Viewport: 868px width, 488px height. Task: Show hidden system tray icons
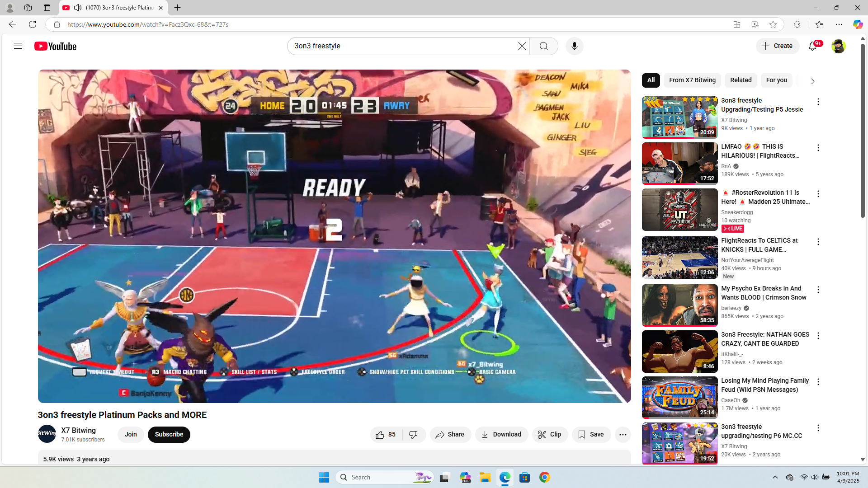pyautogui.click(x=775, y=477)
